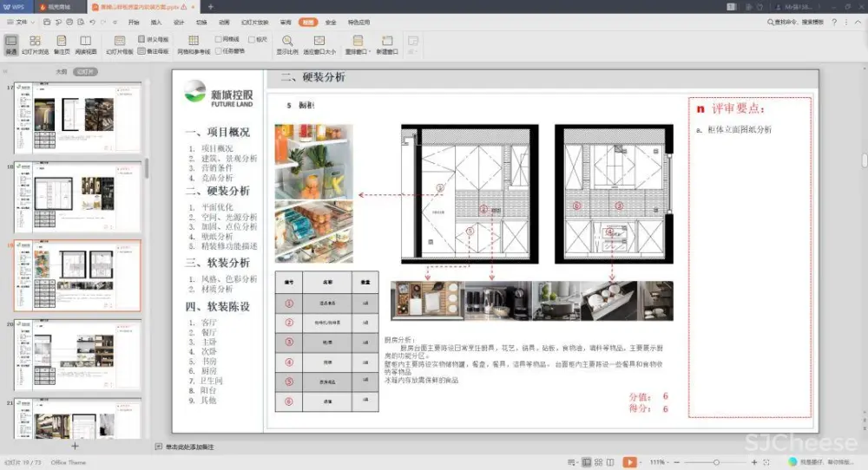868x470 pixels.
Task: Open the 幻灯片母版 slide master
Action: (120, 44)
